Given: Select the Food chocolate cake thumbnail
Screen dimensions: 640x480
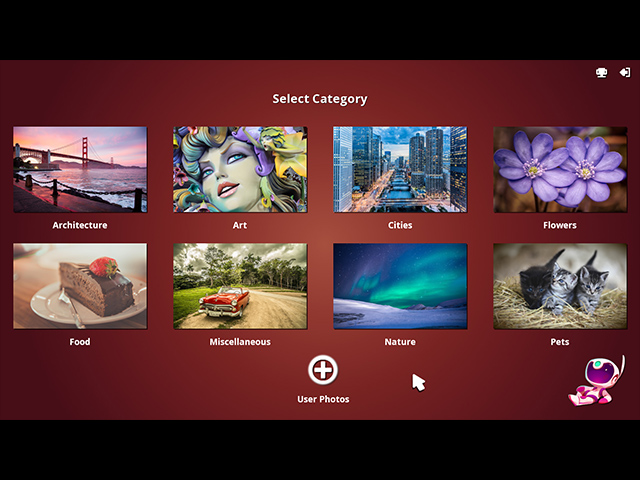Looking at the screenshot, I should click(80, 286).
